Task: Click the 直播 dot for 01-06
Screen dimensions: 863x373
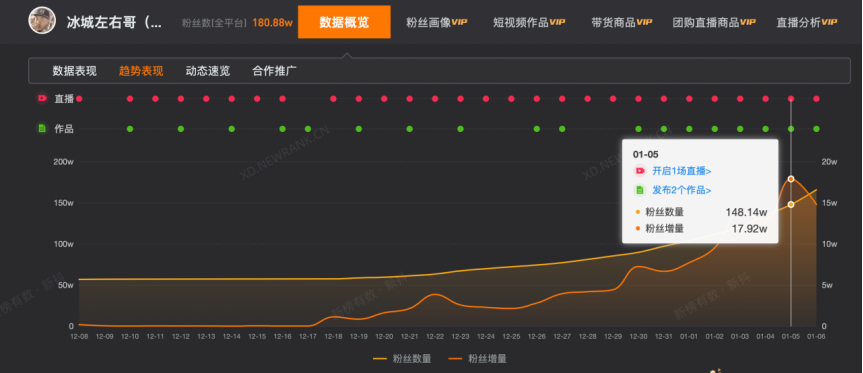Action: coord(816,99)
